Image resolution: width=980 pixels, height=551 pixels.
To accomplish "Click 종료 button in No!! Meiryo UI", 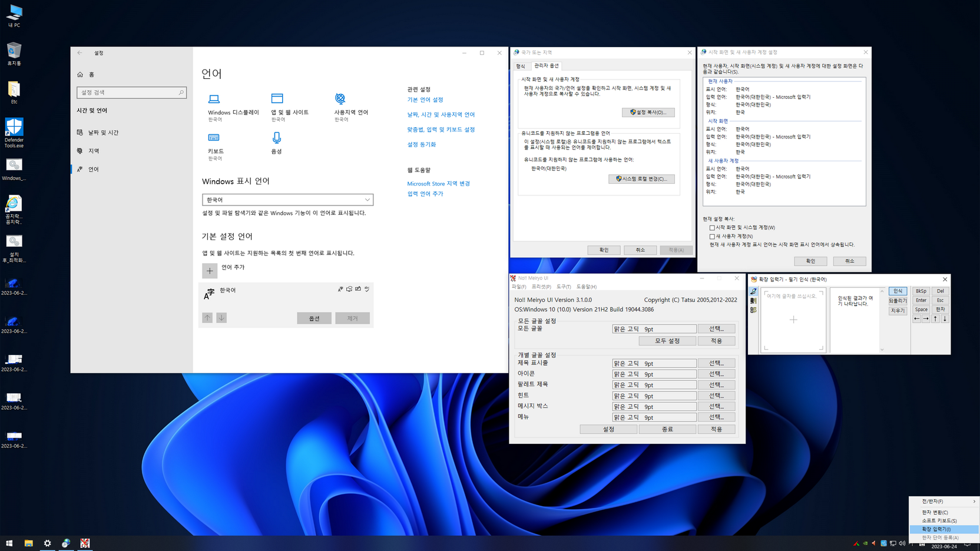I will pos(667,429).
